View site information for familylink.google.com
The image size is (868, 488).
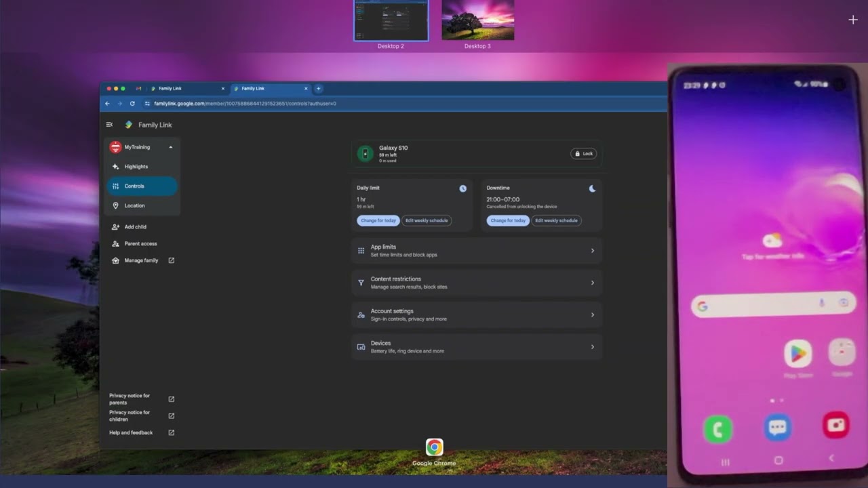[147, 104]
